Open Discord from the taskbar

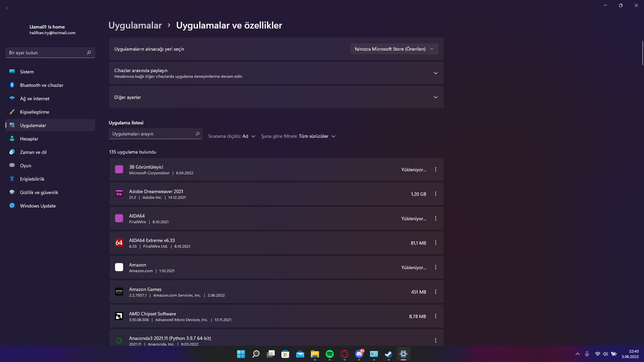(359, 354)
